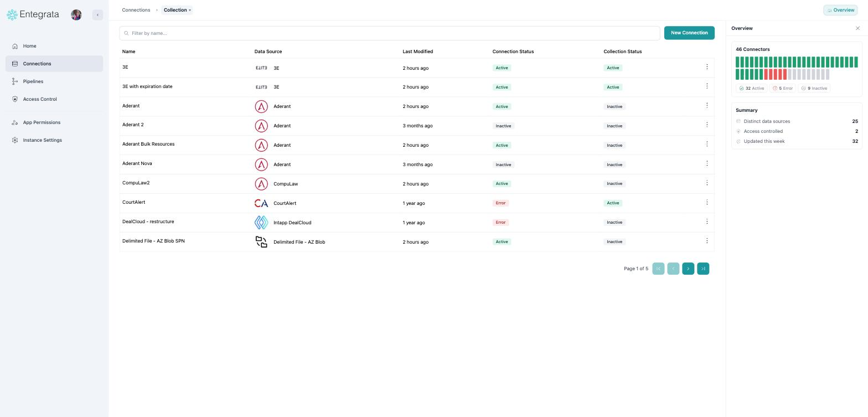Open Connections in the sidebar
This screenshot has height=417, width=868.
(54, 64)
